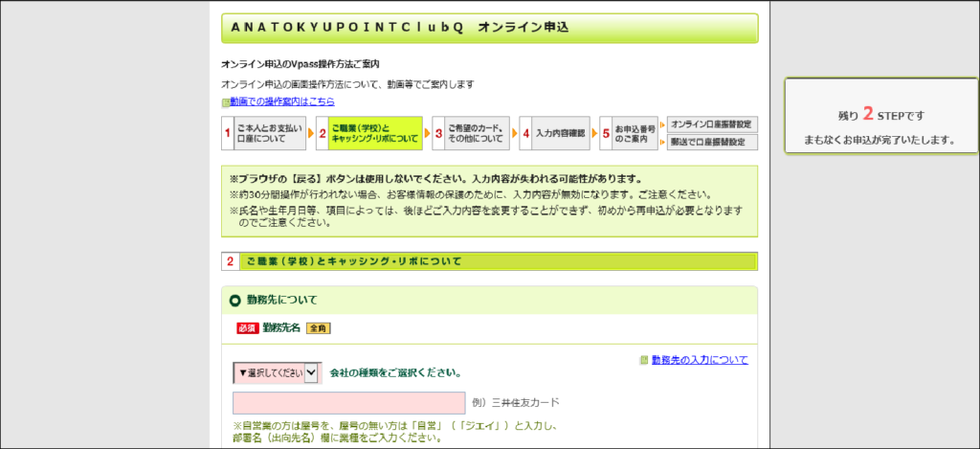Click the dropdown arrow of company type selector

pos(311,372)
